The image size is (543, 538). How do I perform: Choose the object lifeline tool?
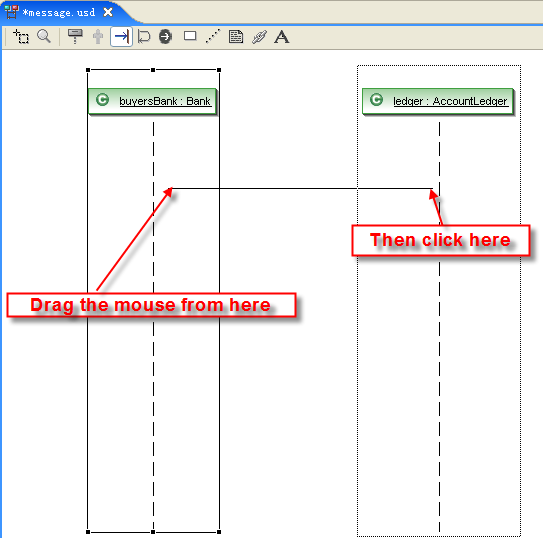pos(75,36)
